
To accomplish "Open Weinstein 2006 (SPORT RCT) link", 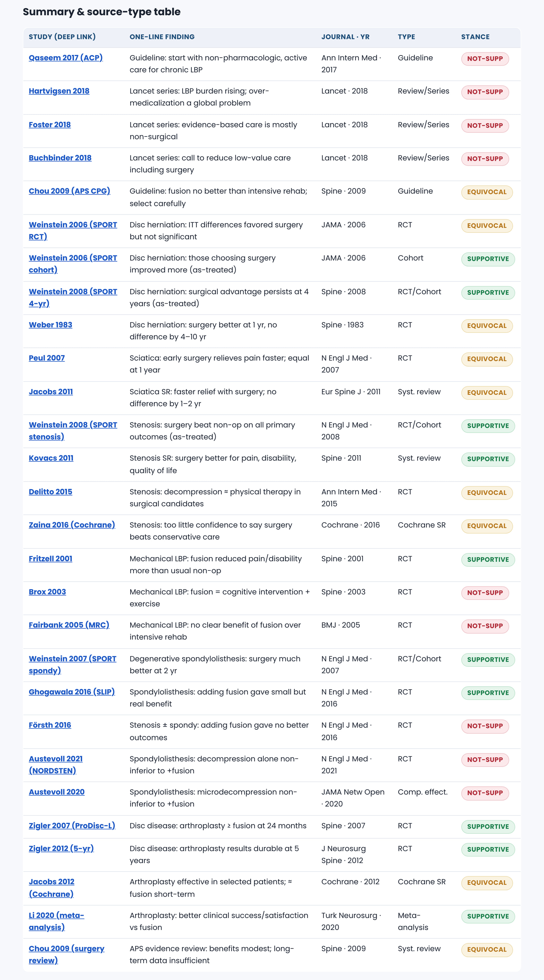I will 73,231.
